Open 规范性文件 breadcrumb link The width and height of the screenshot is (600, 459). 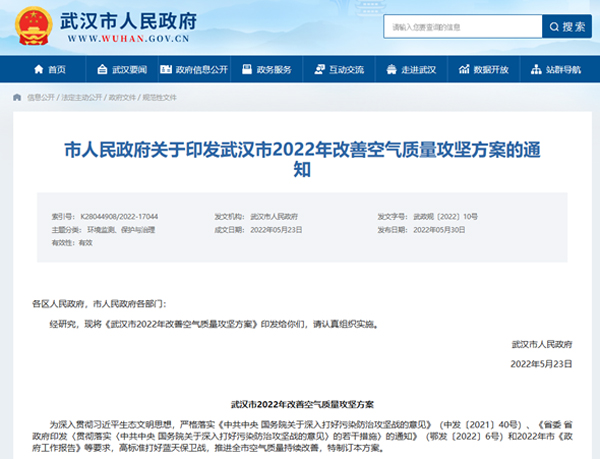(x=160, y=98)
